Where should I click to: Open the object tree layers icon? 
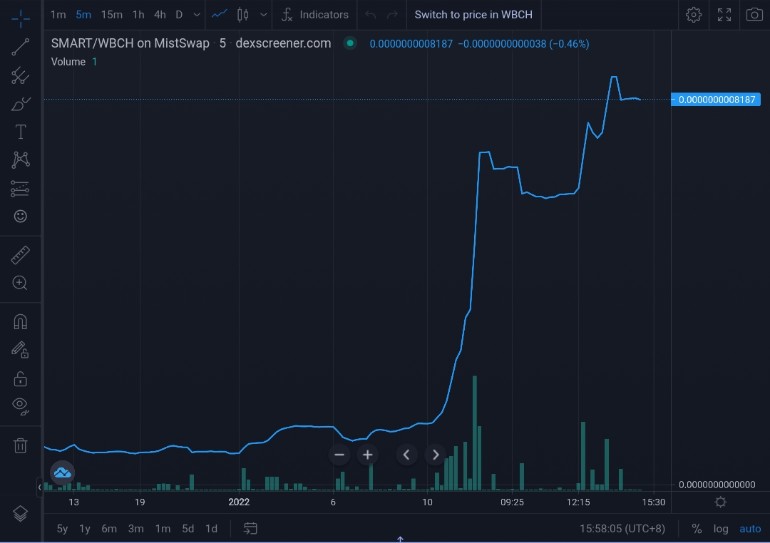(x=21, y=514)
